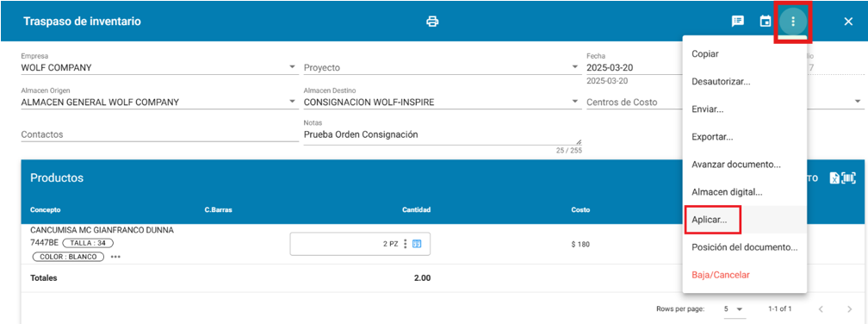Choose Enviar... from the menu

tap(745, 109)
